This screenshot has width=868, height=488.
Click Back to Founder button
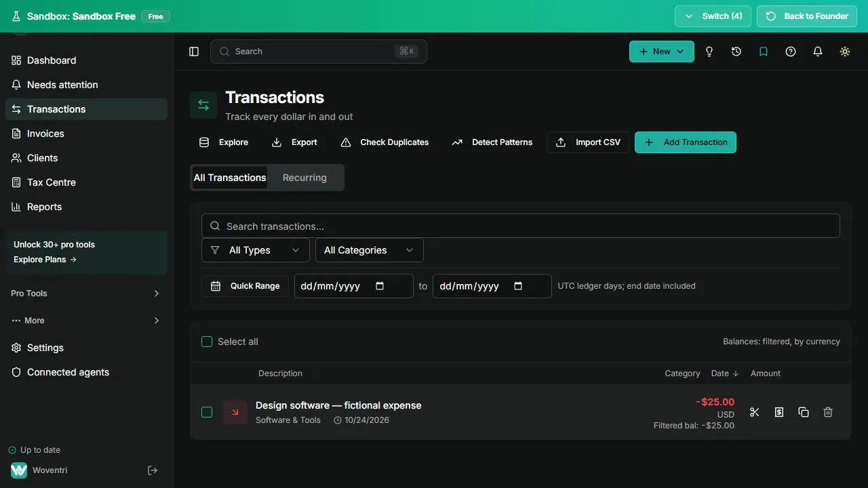807,16
